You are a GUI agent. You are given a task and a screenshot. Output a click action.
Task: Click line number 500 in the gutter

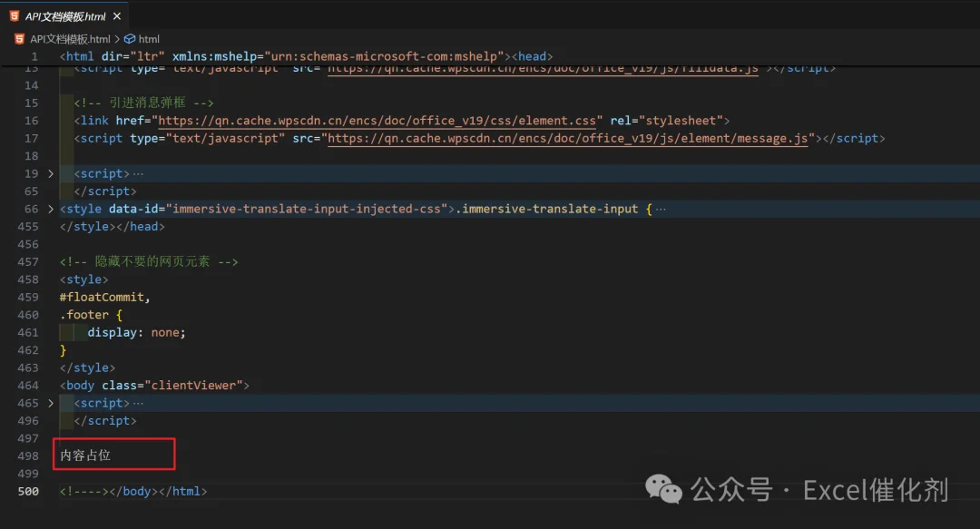click(x=28, y=492)
